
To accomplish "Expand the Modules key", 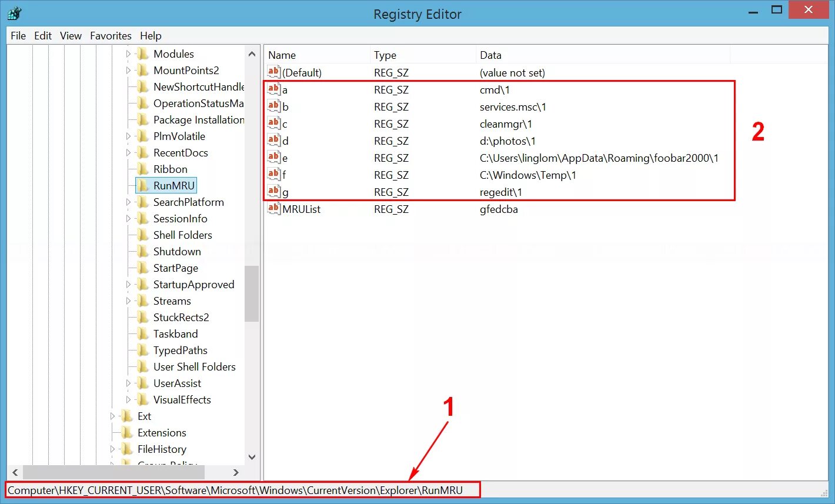I will pos(128,54).
